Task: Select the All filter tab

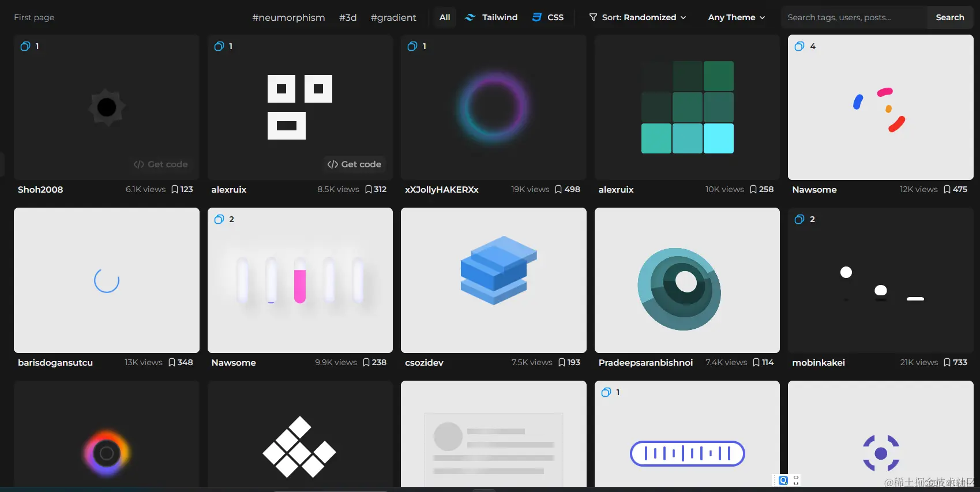Action: tap(445, 17)
